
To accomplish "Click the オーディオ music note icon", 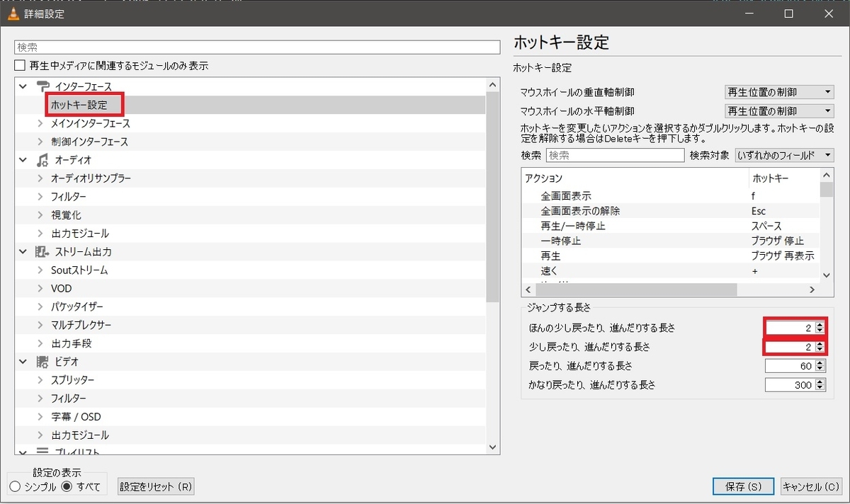I will point(42,160).
